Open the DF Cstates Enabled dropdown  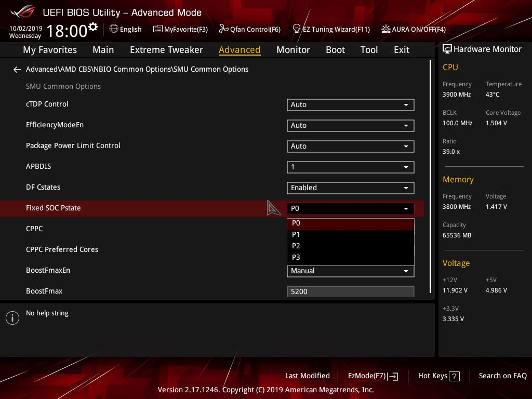coord(351,188)
